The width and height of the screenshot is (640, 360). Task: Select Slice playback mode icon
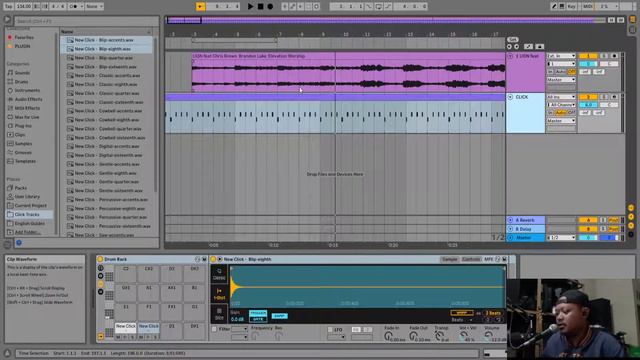pos(219,314)
